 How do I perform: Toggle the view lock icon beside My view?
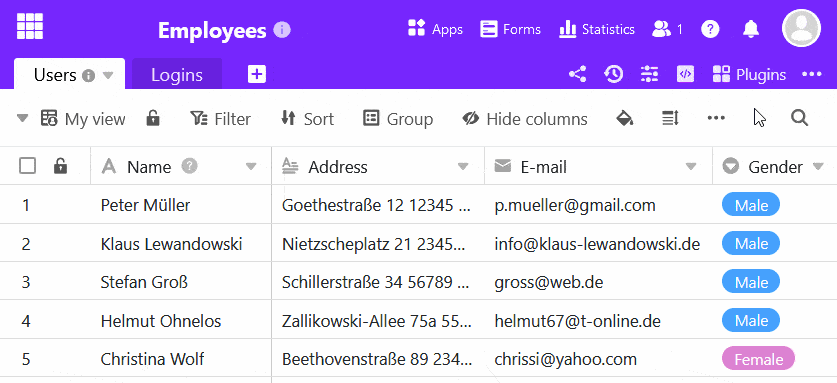pyautogui.click(x=153, y=118)
